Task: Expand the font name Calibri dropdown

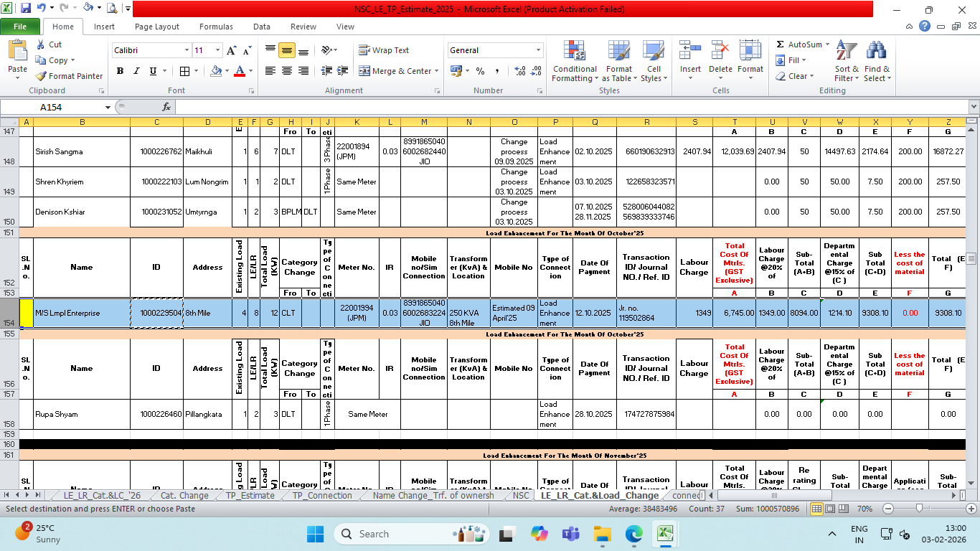Action: point(187,50)
